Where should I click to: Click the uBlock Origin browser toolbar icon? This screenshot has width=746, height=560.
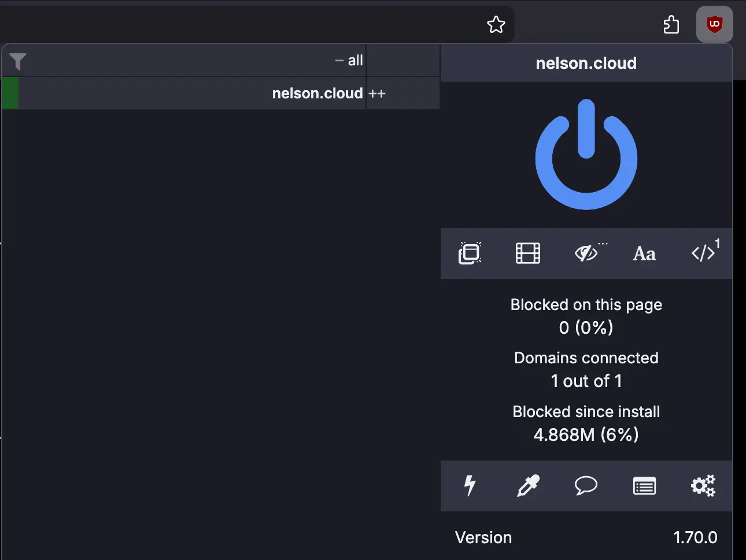point(714,24)
